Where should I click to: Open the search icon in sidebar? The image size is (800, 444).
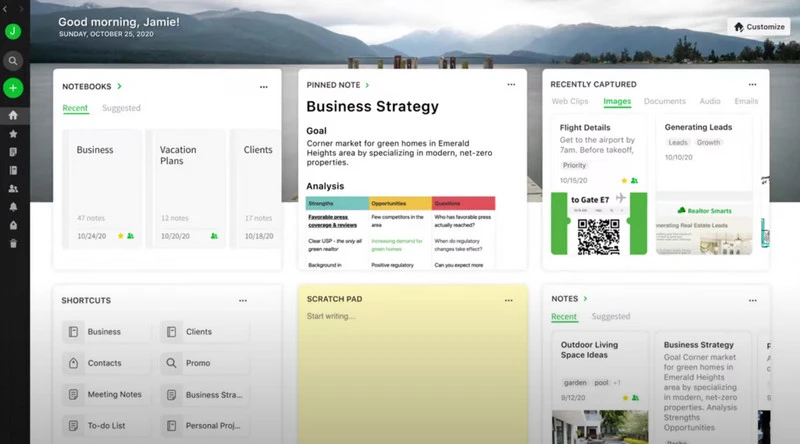[x=13, y=61]
